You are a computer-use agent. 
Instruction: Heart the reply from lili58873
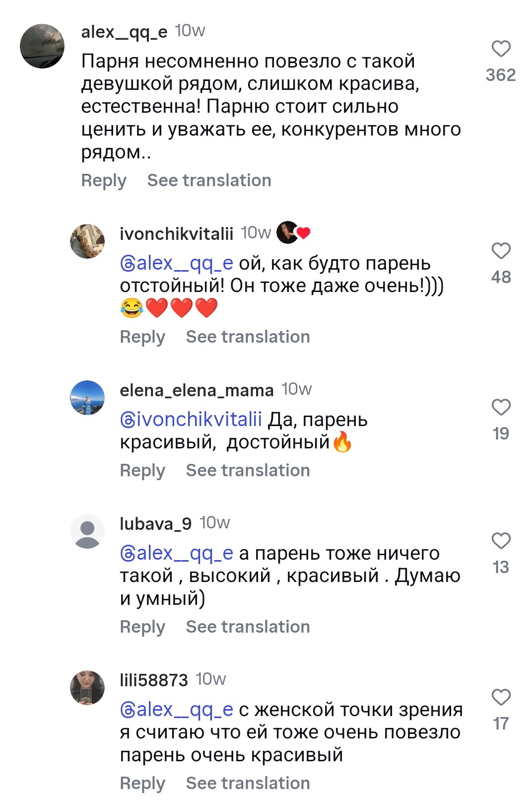click(x=501, y=697)
